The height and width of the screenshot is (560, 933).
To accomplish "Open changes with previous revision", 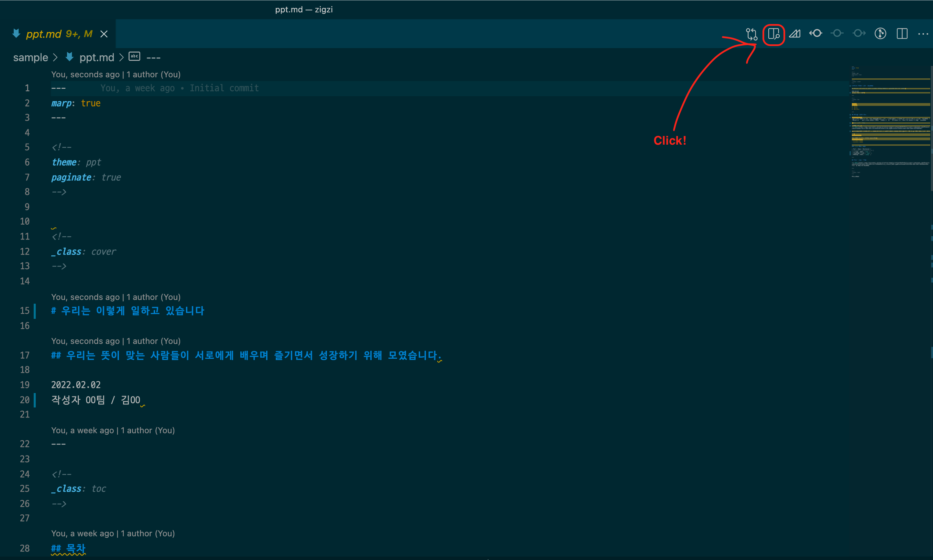I will tap(815, 34).
